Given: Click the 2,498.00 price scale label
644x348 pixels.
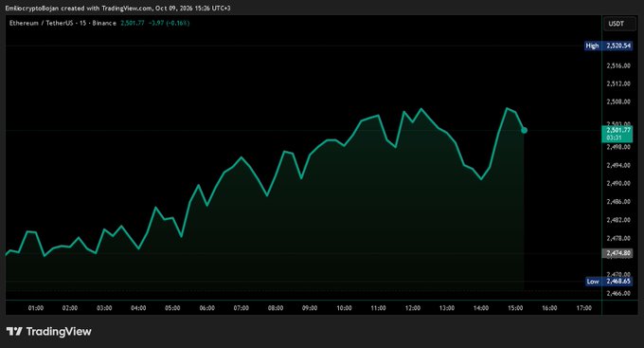Looking at the screenshot, I should pos(618,147).
